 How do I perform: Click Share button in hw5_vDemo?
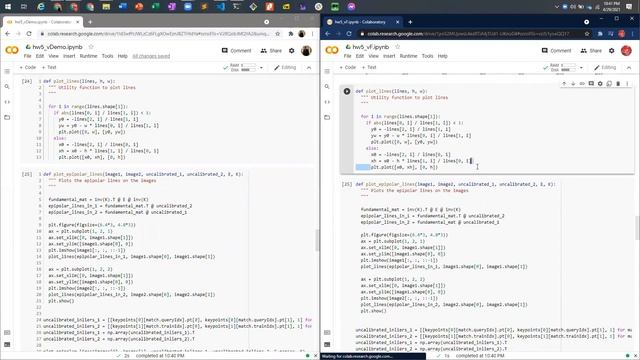[x=271, y=51]
